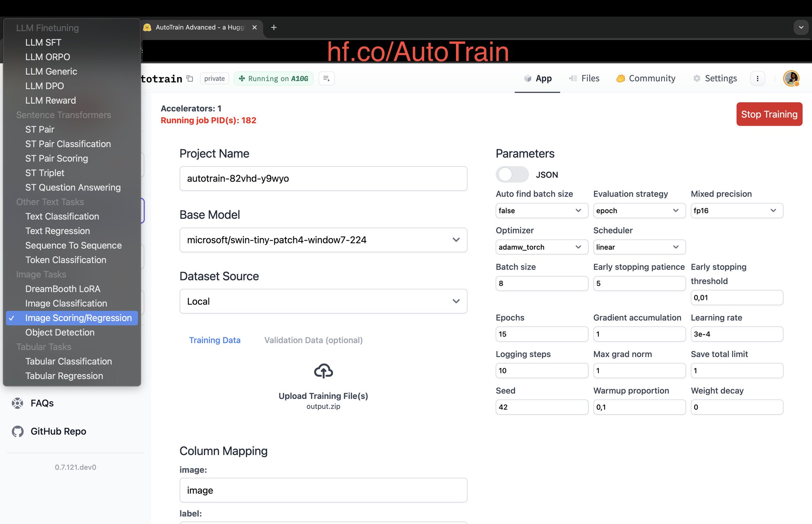Open the Mixed precision dropdown
The height and width of the screenshot is (524, 812).
737,210
